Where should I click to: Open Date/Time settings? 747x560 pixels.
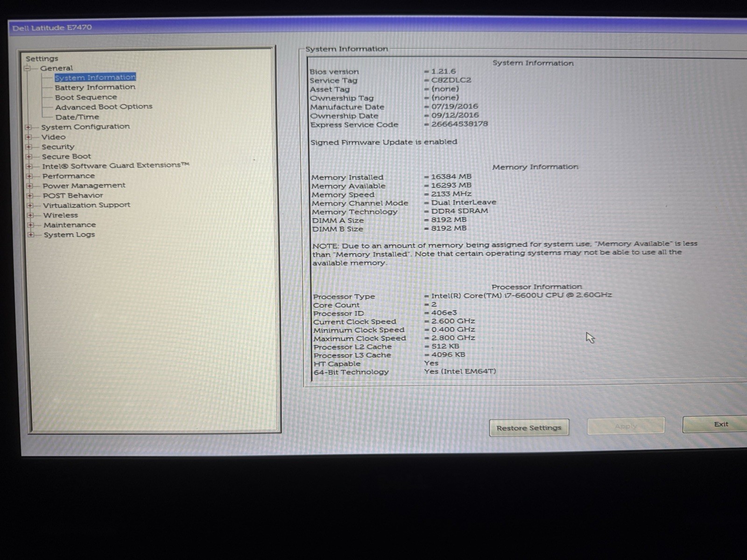(x=77, y=117)
